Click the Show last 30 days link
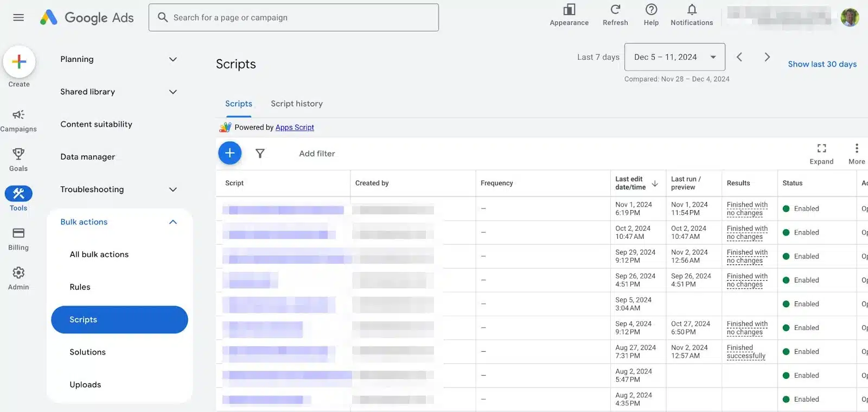 coord(822,64)
